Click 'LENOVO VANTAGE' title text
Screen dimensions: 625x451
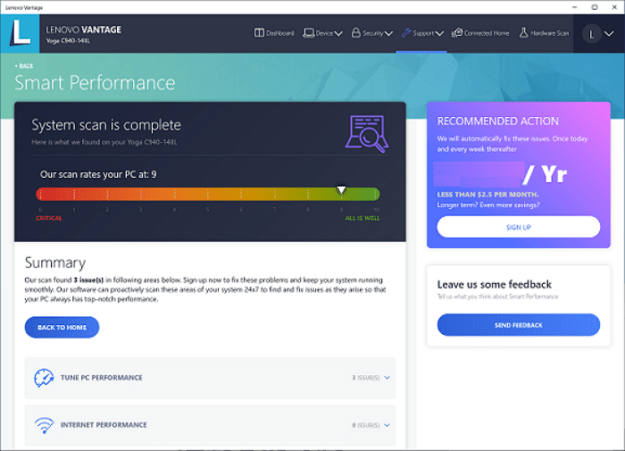(83, 30)
